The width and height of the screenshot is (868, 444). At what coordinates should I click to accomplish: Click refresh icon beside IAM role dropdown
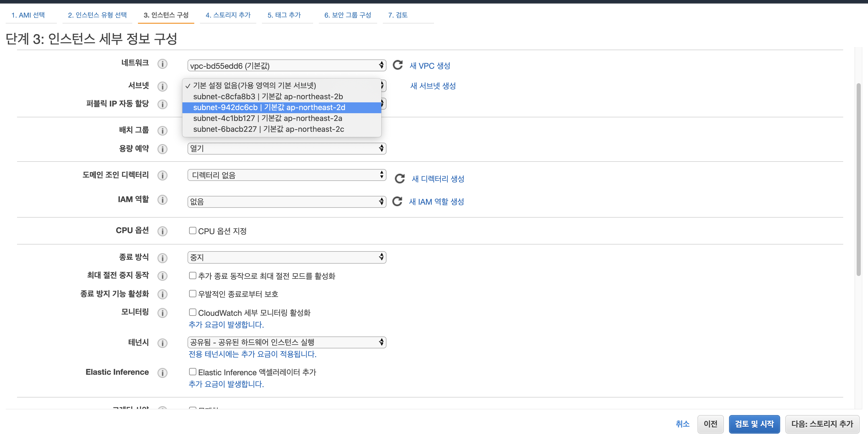397,201
